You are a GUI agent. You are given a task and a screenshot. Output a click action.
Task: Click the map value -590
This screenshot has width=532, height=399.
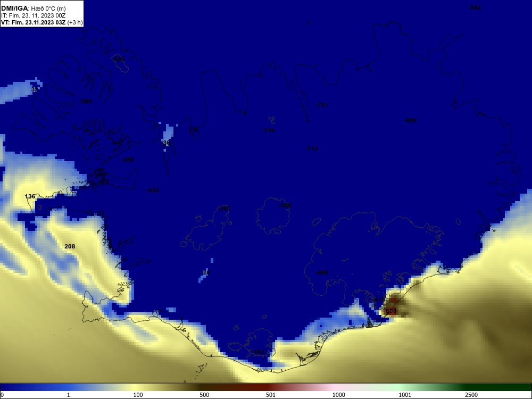[x=285, y=205]
